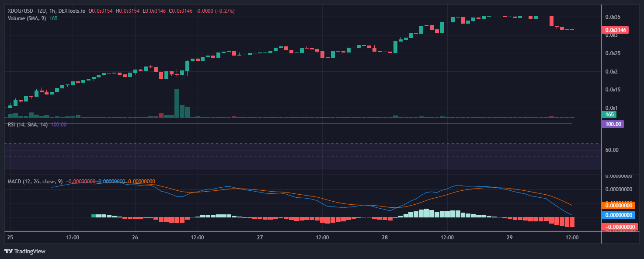This screenshot has height=259, width=644.
Task: Click the date label 28 on time axis
Action: pyautogui.click(x=385, y=238)
